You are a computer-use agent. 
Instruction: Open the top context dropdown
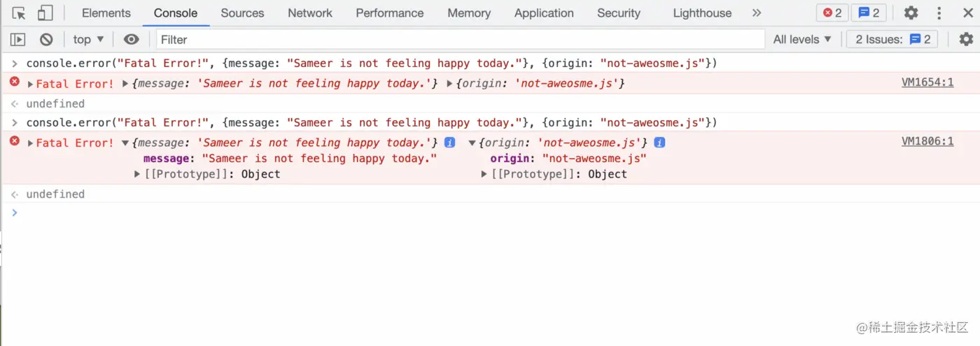click(x=88, y=40)
